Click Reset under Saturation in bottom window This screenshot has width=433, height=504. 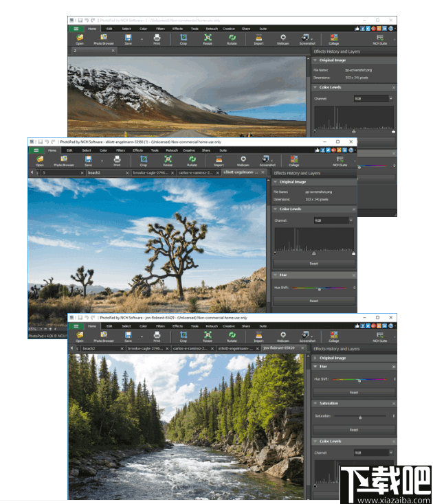(354, 430)
